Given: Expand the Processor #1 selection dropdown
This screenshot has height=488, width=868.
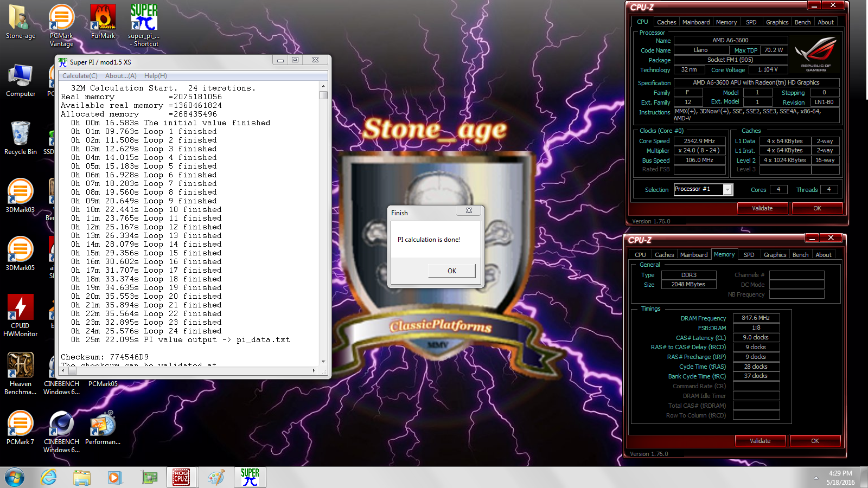Looking at the screenshot, I should (x=727, y=189).
